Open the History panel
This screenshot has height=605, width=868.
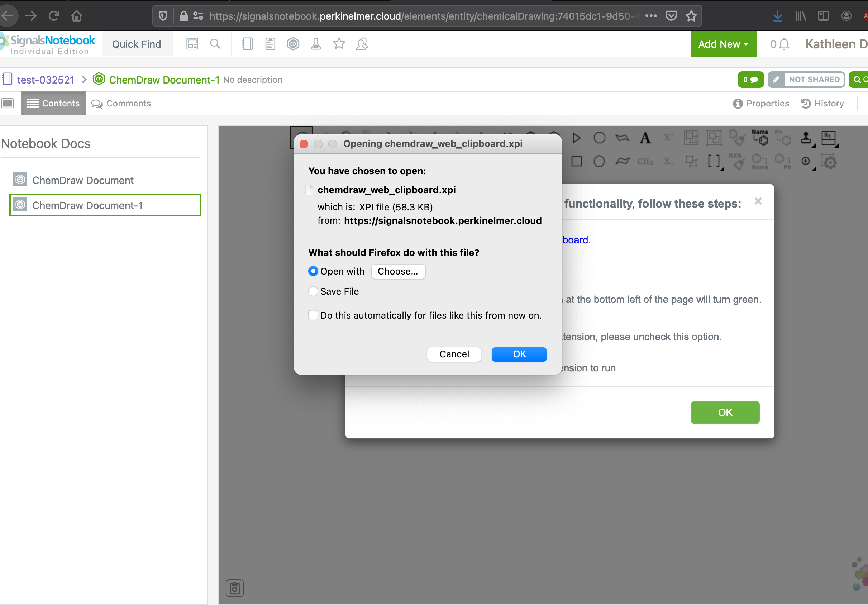point(822,103)
